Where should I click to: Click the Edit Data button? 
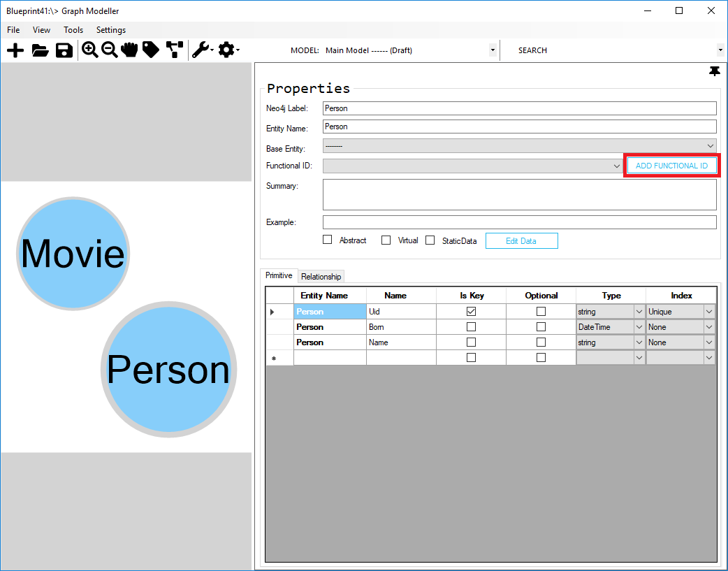[521, 240]
